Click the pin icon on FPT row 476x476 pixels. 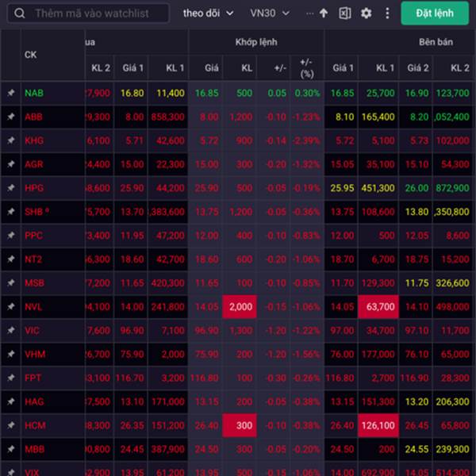pyautogui.click(x=11, y=378)
